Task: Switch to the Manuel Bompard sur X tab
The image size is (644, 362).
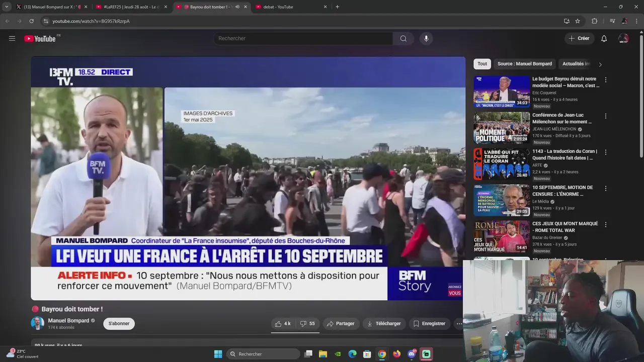Action: (x=51, y=7)
